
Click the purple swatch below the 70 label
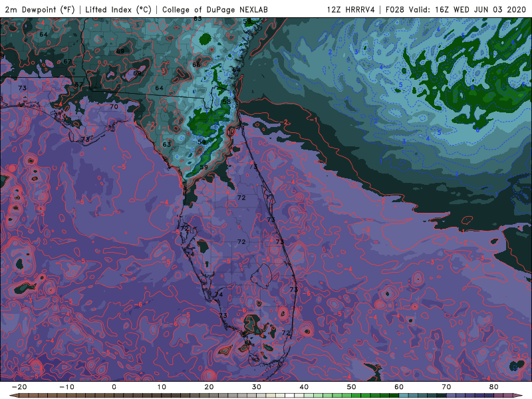452,396
